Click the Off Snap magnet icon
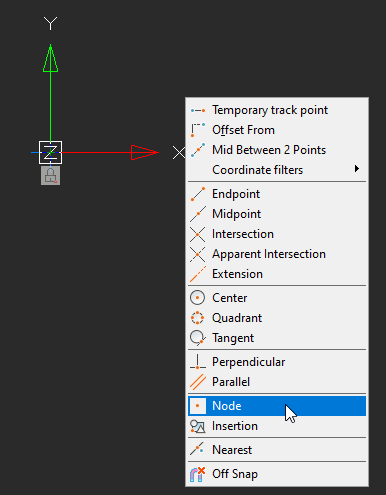The width and height of the screenshot is (386, 495). click(197, 474)
